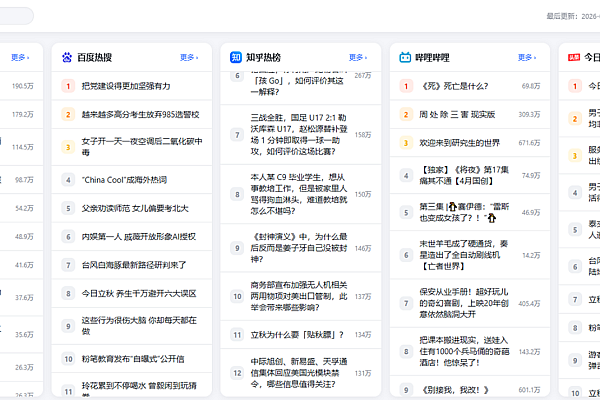Open 台风白海豚最新路径研判来了

coord(134,265)
